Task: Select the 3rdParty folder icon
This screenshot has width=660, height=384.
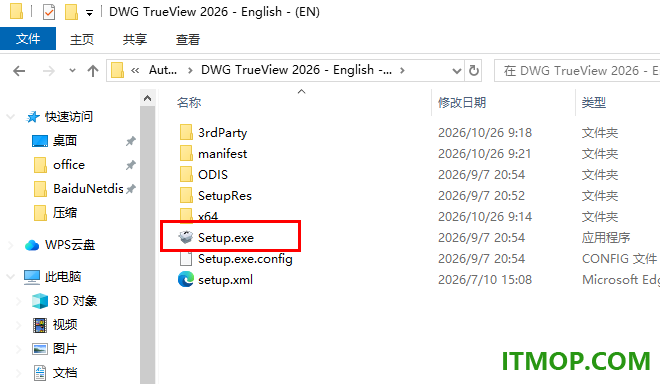Action: (186, 132)
